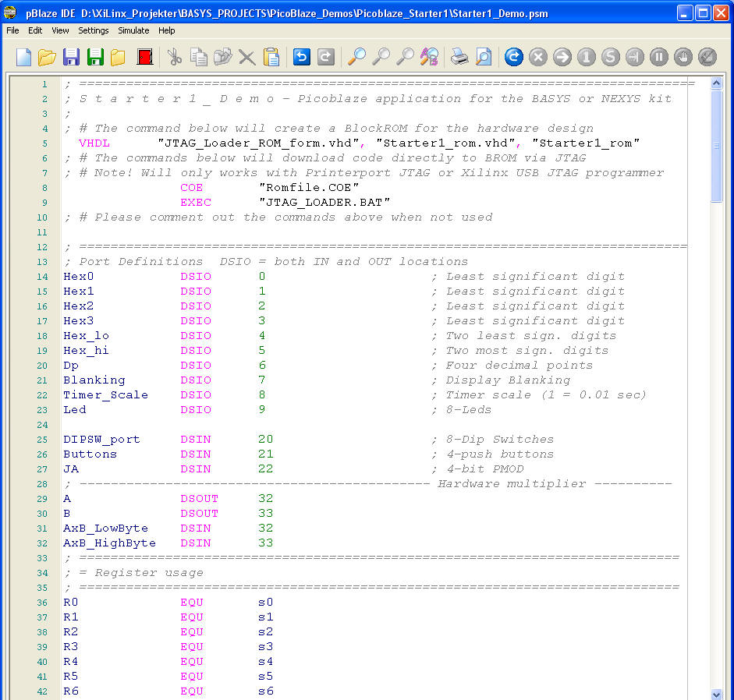The width and height of the screenshot is (734, 700).
Task: Click the Blanking port label
Action: click(94, 380)
